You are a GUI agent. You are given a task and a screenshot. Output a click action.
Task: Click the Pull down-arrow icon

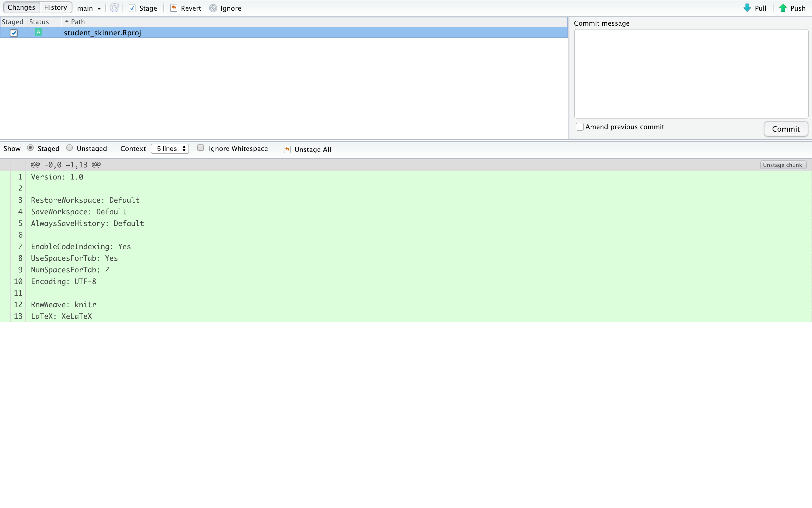(x=747, y=8)
